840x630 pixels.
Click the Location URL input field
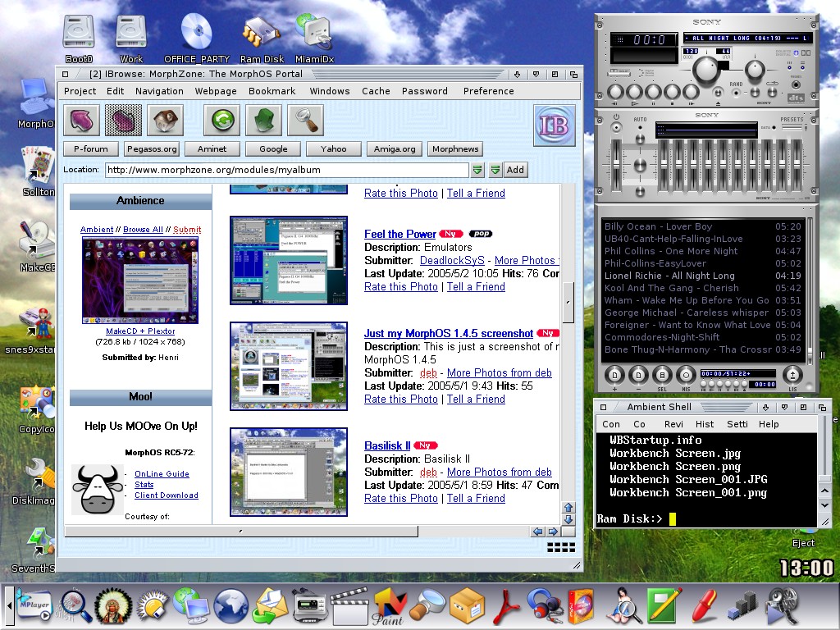[x=286, y=170]
